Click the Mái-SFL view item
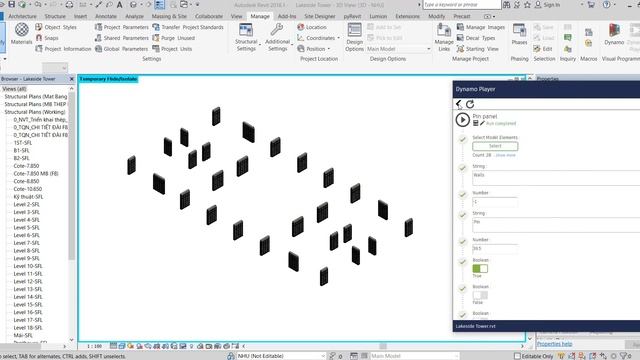The height and width of the screenshot is (360, 640). click(23, 335)
